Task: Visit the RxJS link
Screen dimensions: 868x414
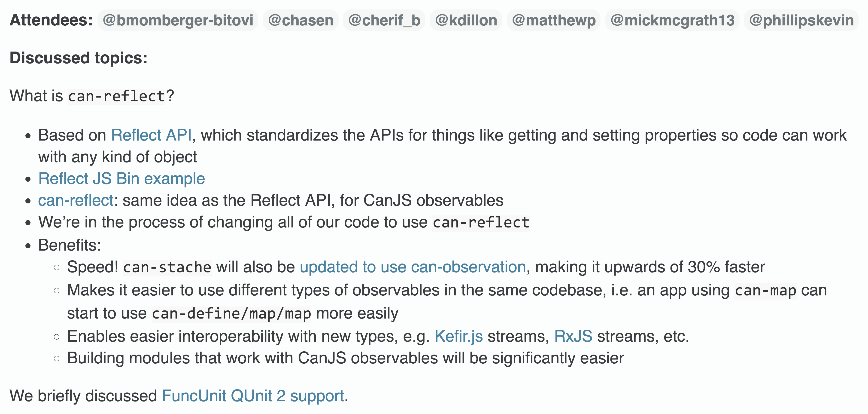Action: pos(573,336)
